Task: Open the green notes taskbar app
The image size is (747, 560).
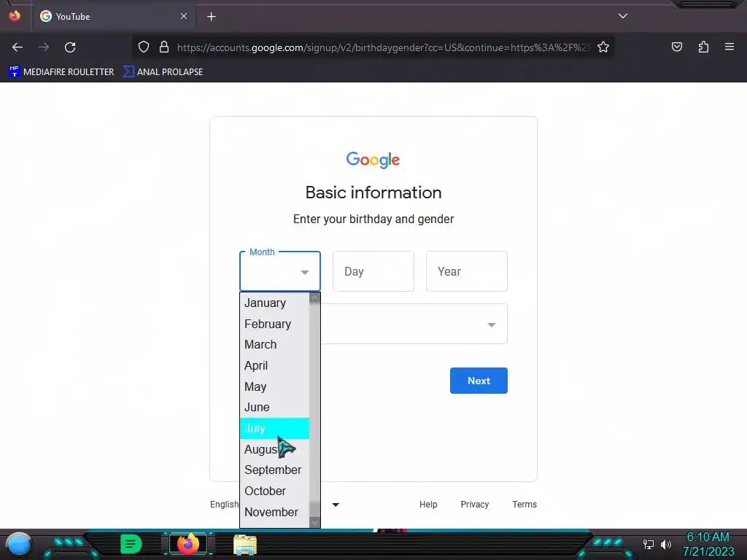Action: coord(131,544)
